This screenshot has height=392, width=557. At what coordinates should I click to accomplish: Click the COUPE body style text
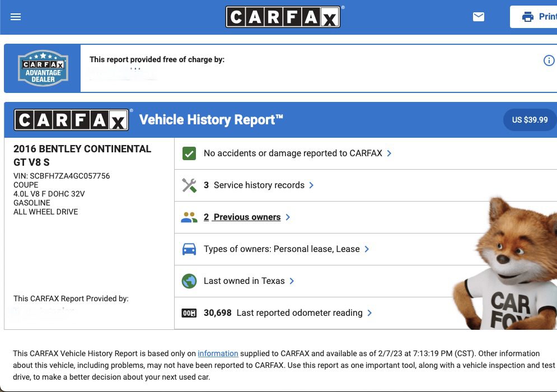[26, 185]
